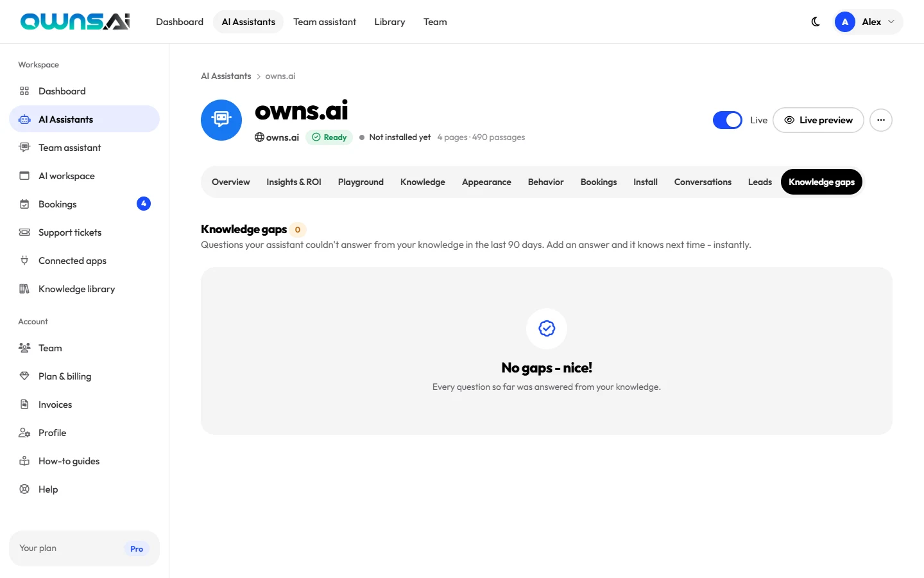Click the Pro plan badge
This screenshot has height=578, width=924.
(137, 549)
